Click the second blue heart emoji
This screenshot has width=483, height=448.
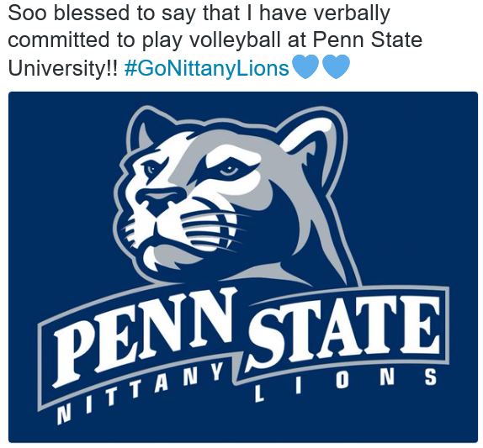click(336, 66)
